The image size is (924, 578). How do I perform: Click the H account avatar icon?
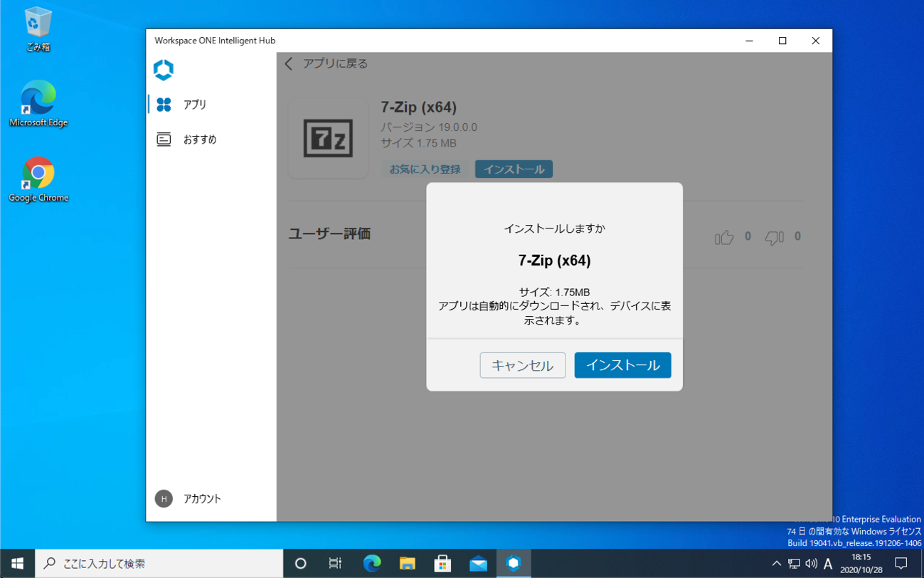tap(164, 498)
